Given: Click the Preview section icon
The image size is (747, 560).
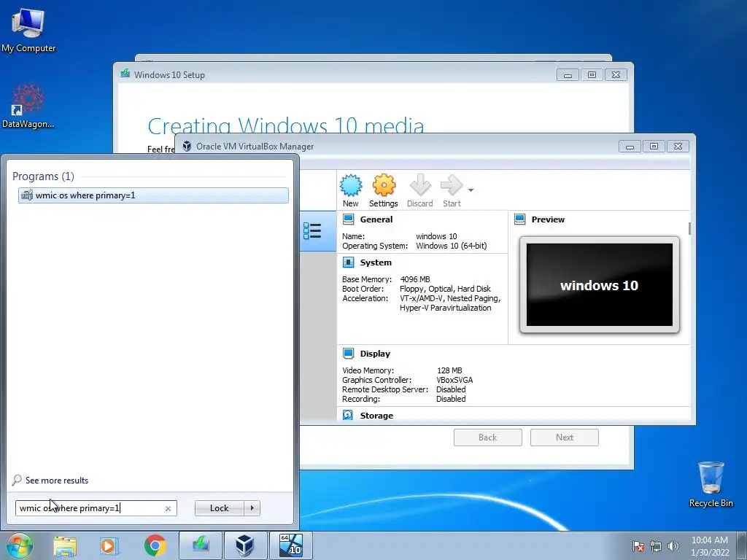Looking at the screenshot, I should (519, 219).
